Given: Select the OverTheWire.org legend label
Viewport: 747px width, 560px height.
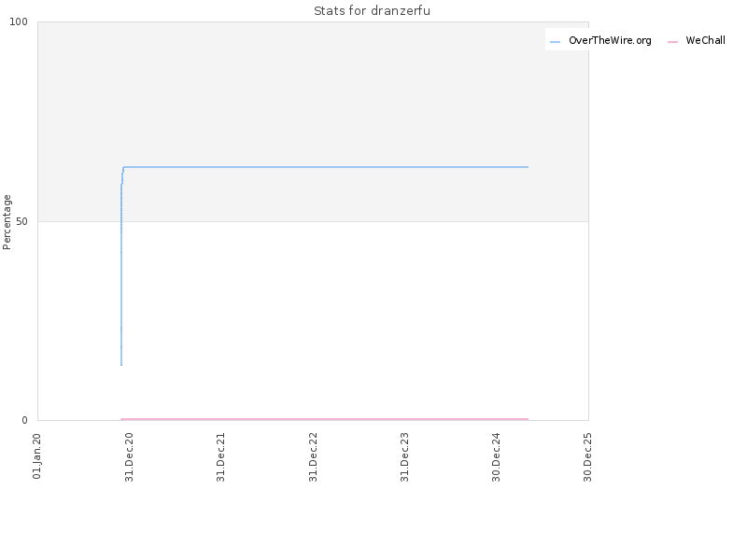Looking at the screenshot, I should [610, 40].
